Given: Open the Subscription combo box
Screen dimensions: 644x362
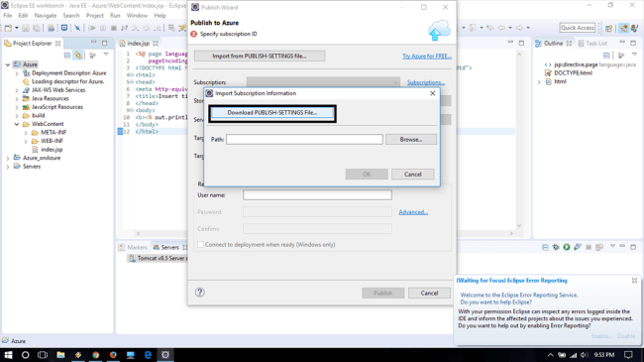Looking at the screenshot, I should 323,82.
